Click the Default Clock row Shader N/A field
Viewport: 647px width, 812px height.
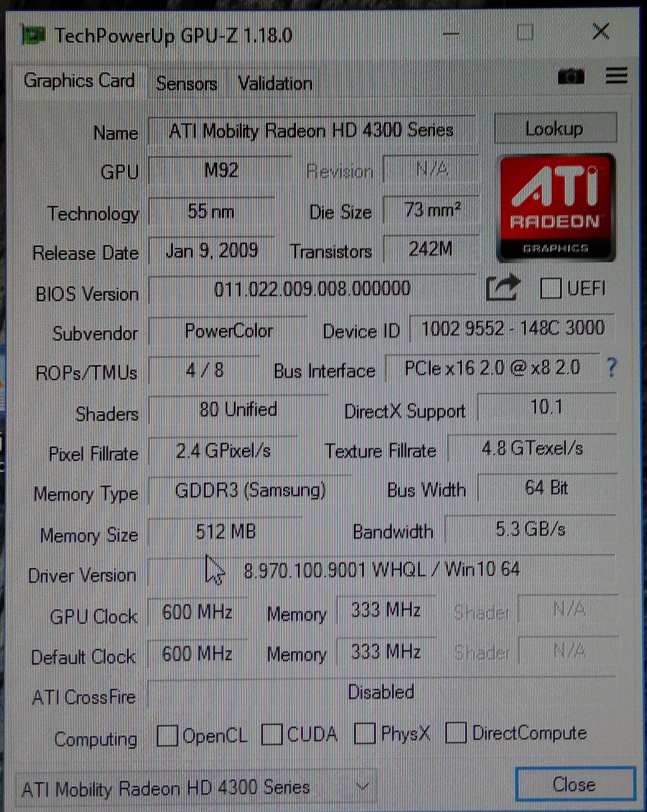568,650
